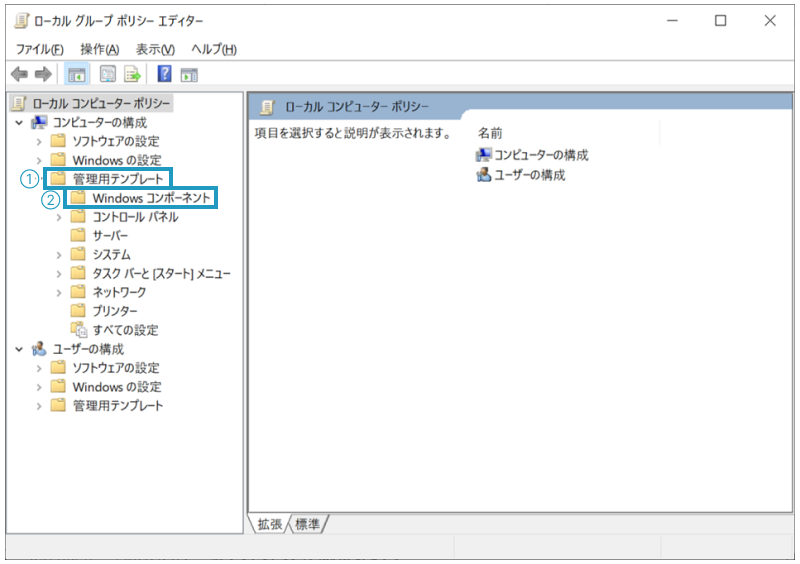This screenshot has width=800, height=564.
Task: Select すべての設定 in the tree
Action: pos(126,330)
